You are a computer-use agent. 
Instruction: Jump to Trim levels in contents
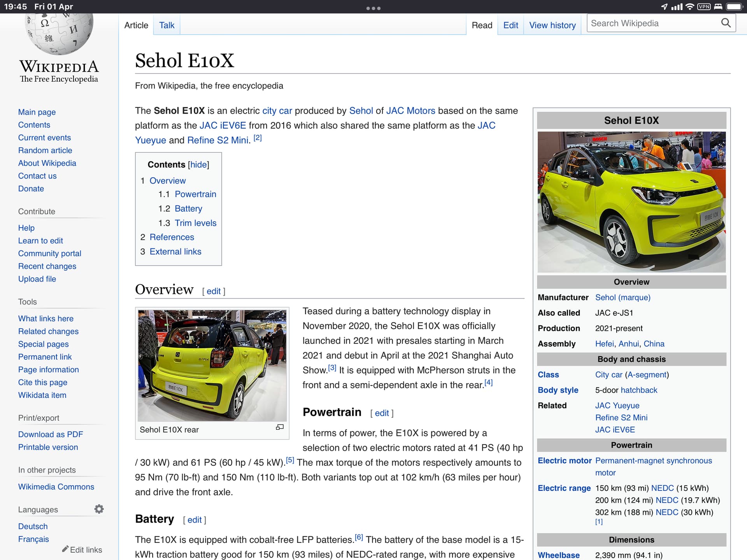196,223
